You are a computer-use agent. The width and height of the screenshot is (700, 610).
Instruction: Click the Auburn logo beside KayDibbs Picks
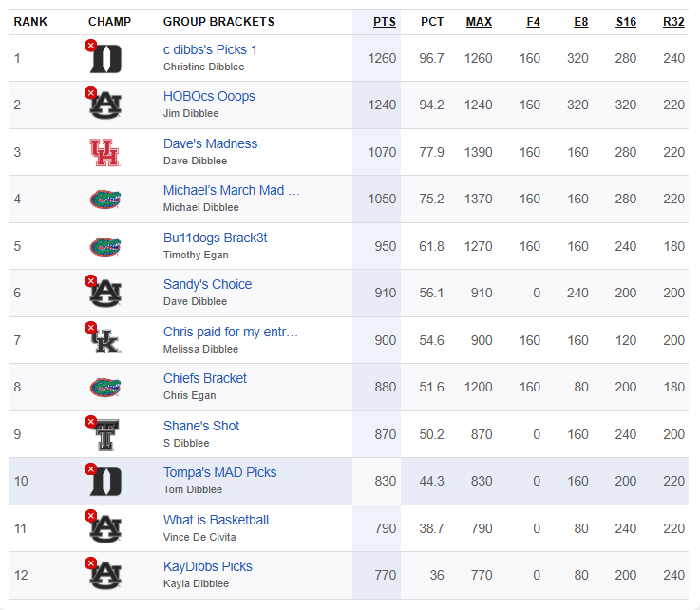point(105,575)
